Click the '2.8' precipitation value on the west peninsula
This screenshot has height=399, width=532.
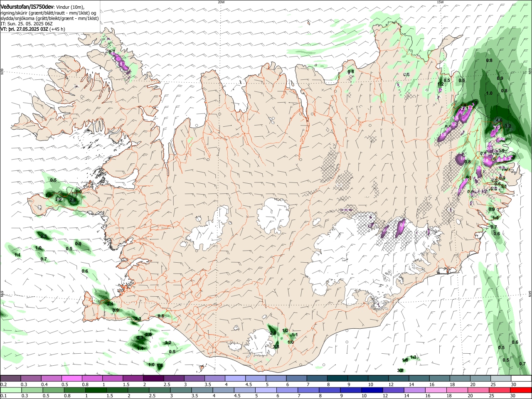(x=72, y=200)
